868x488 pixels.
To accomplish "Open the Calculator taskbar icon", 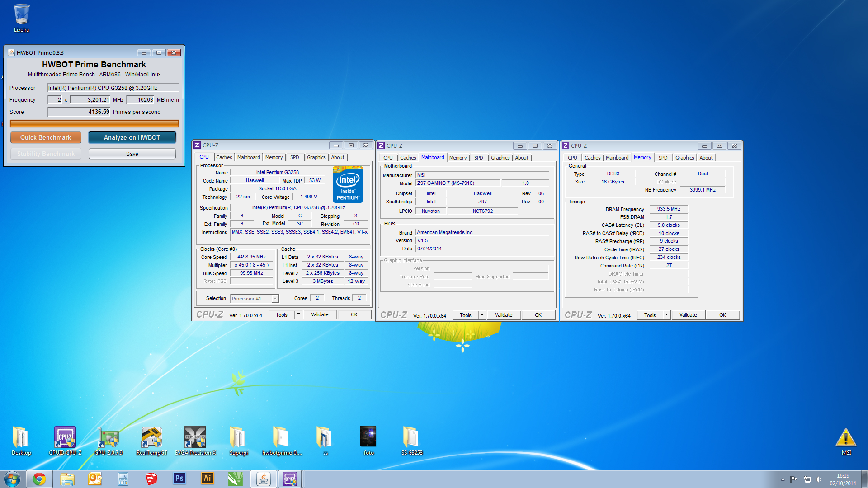I will (x=123, y=479).
